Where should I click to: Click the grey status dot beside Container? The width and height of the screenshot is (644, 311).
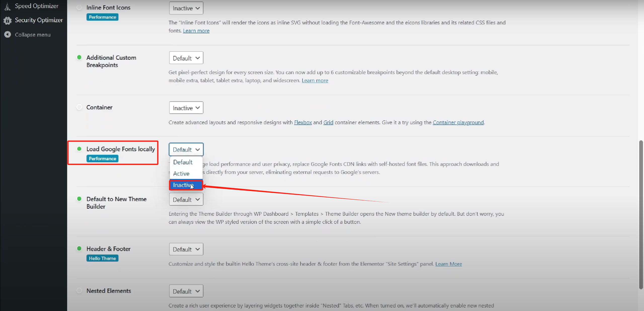[79, 107]
